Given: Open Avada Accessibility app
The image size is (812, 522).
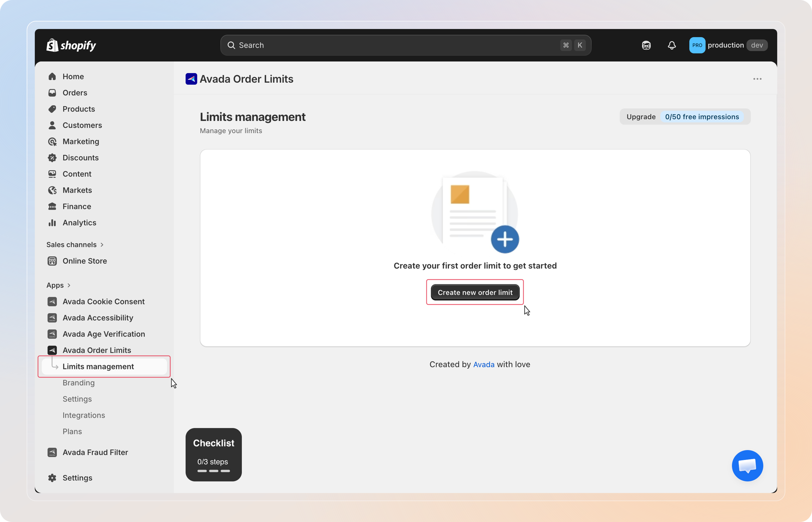Looking at the screenshot, I should (98, 318).
